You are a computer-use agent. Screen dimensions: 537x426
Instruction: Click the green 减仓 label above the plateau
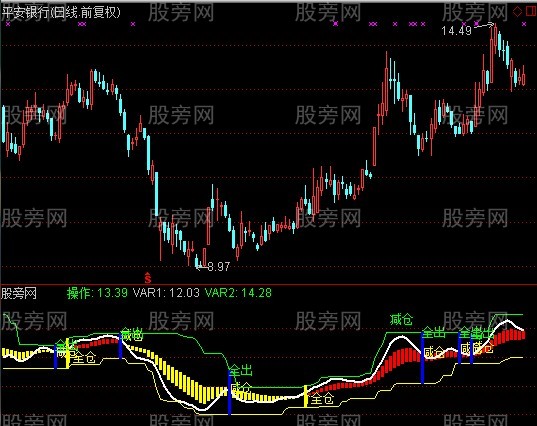(401, 320)
